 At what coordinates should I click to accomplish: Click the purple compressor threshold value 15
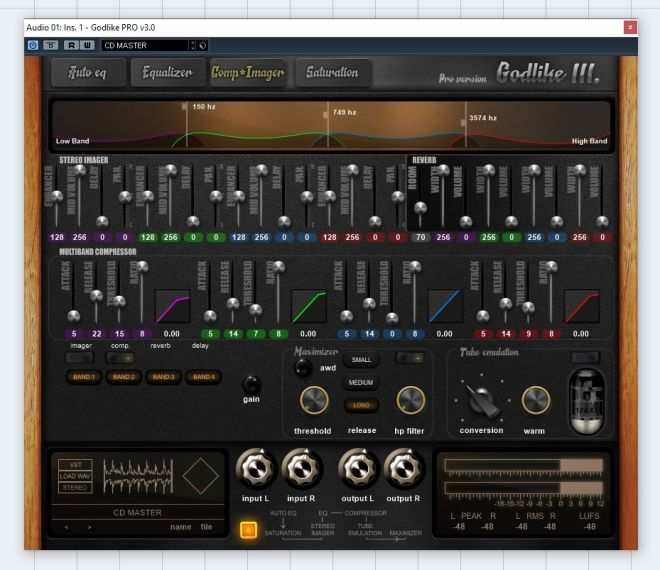tap(119, 333)
